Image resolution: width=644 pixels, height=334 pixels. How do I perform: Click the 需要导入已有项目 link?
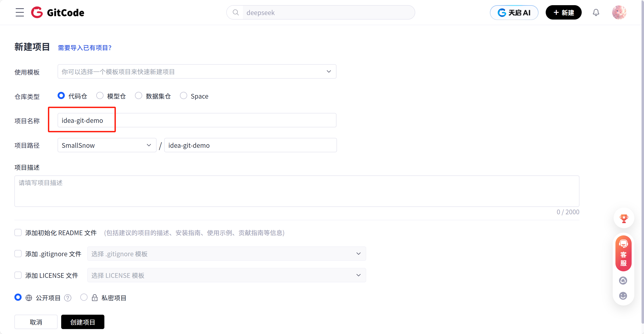pos(85,48)
